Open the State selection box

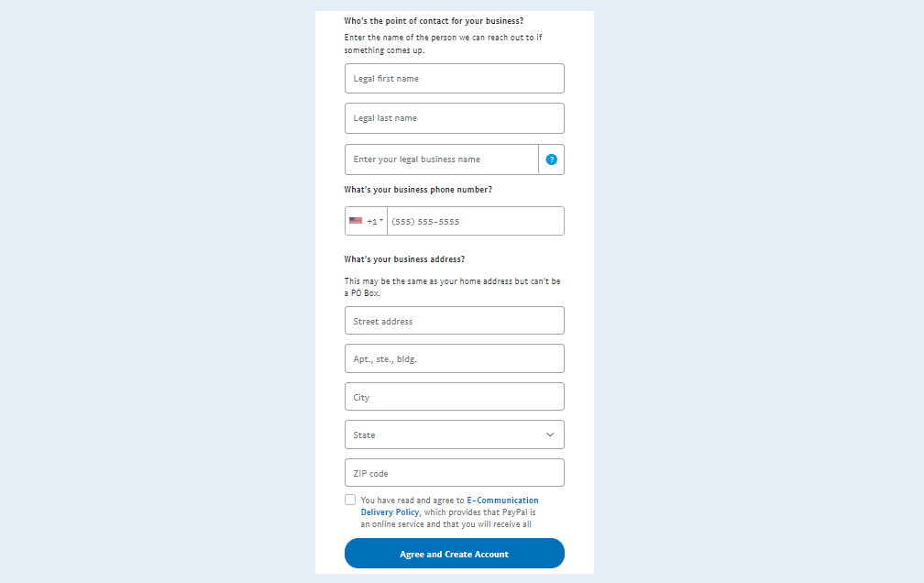(455, 434)
